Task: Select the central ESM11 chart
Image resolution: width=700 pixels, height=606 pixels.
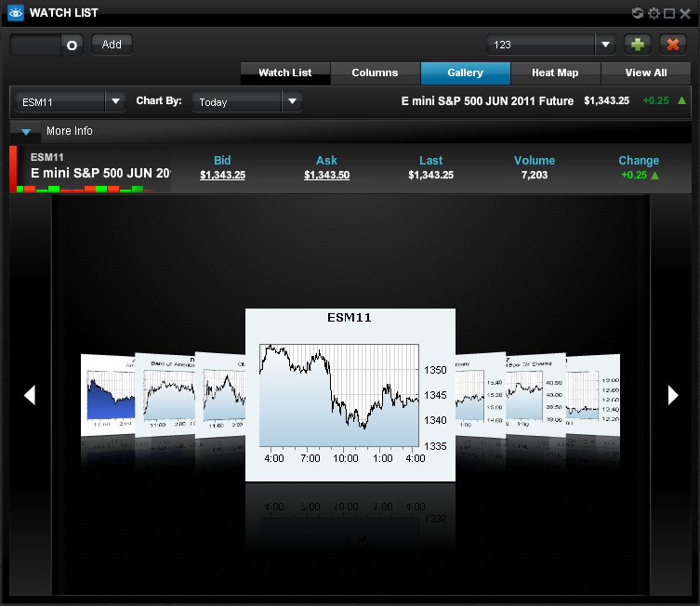Action: (350, 394)
